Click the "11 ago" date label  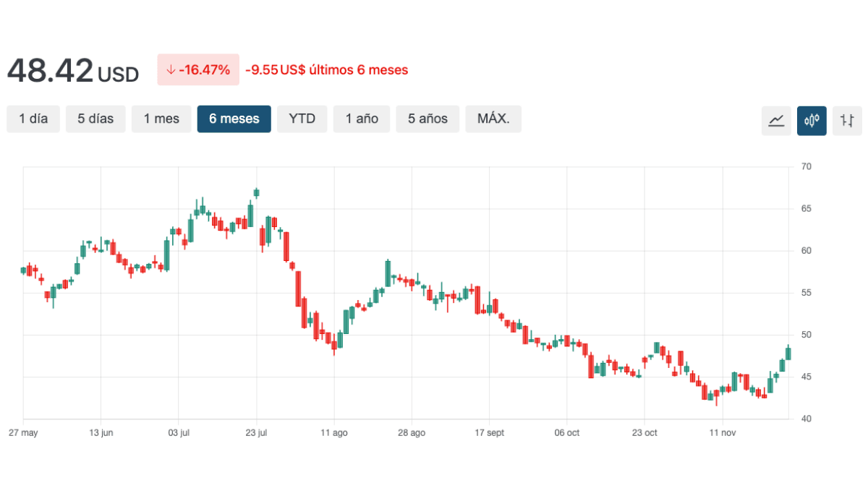point(334,433)
